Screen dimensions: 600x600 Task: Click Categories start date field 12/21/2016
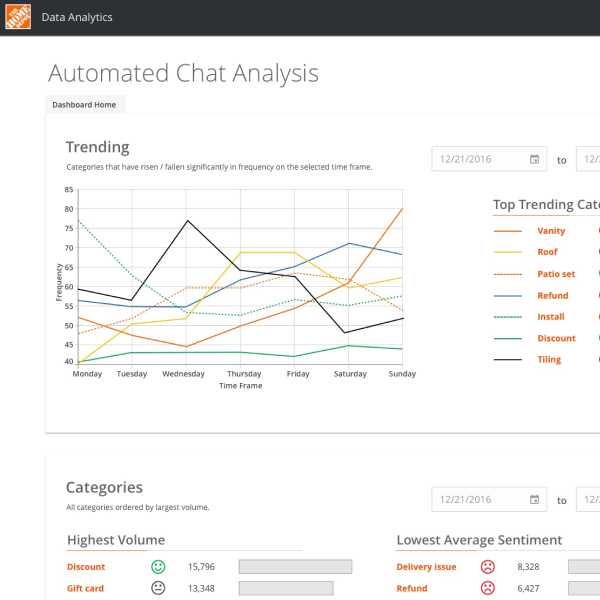[x=489, y=499]
